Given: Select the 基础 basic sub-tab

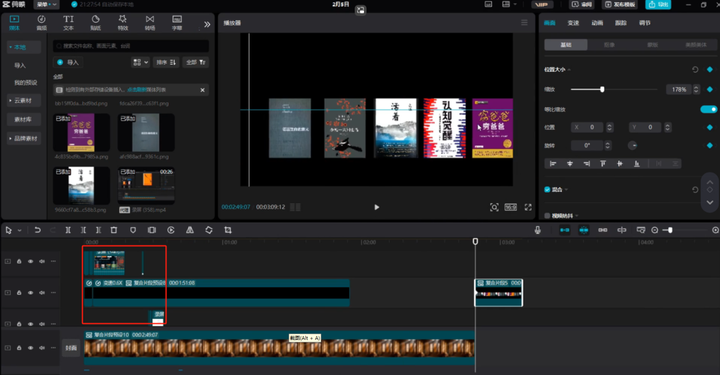Looking at the screenshot, I should click(566, 45).
